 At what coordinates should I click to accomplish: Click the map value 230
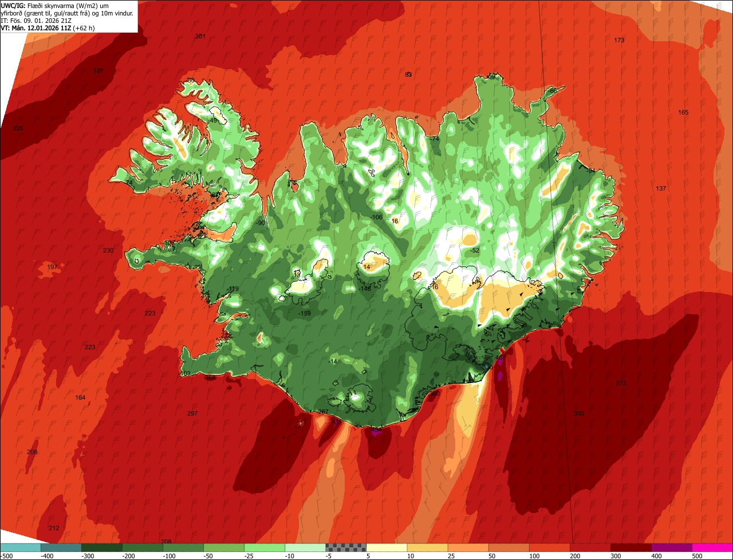click(108, 250)
